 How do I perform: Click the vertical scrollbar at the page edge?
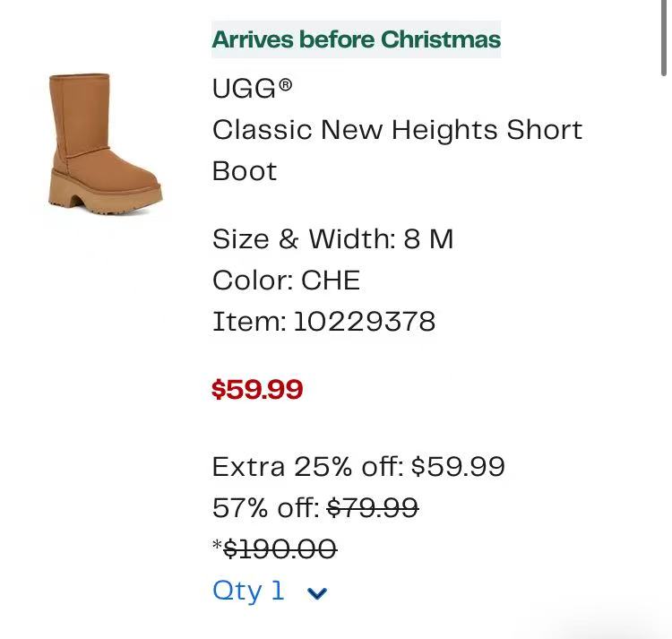(663, 38)
